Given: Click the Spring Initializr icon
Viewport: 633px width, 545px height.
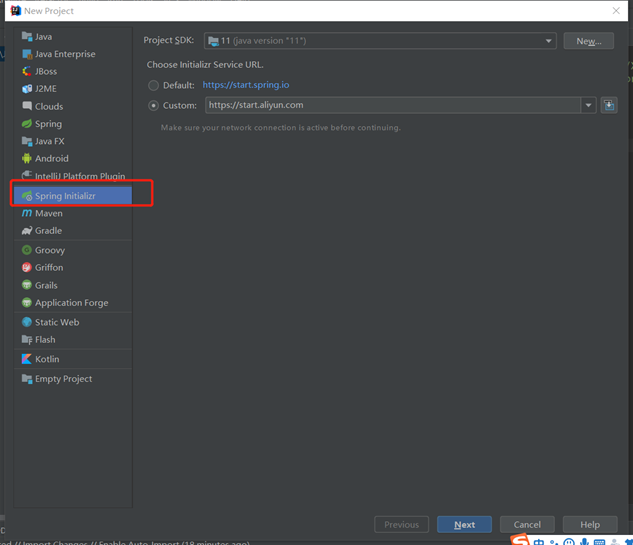Looking at the screenshot, I should (27, 196).
